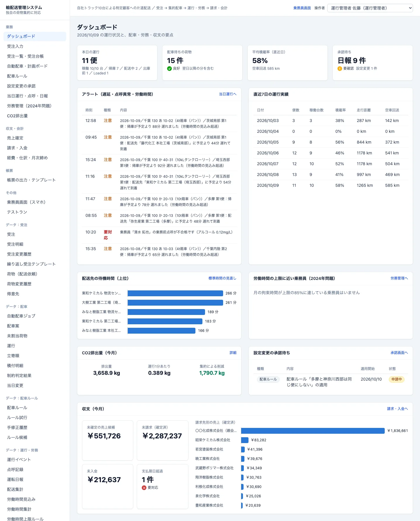
Task: Click the 東和ケミカル 物流セン... 266分 bar
Action: point(175,293)
